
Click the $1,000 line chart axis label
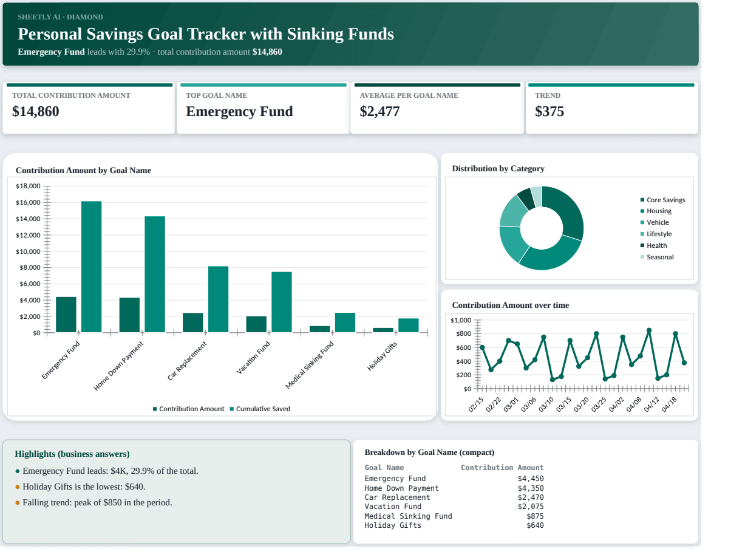(461, 320)
